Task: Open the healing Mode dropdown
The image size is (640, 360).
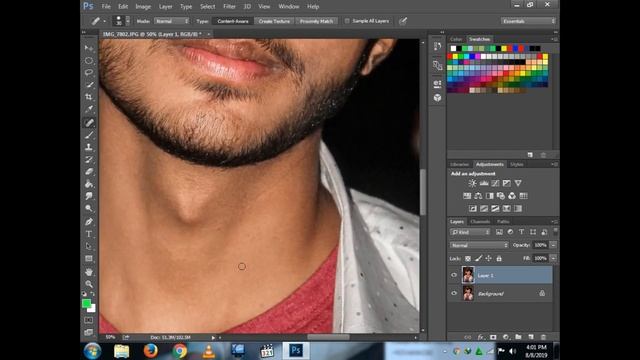Action: [171, 21]
